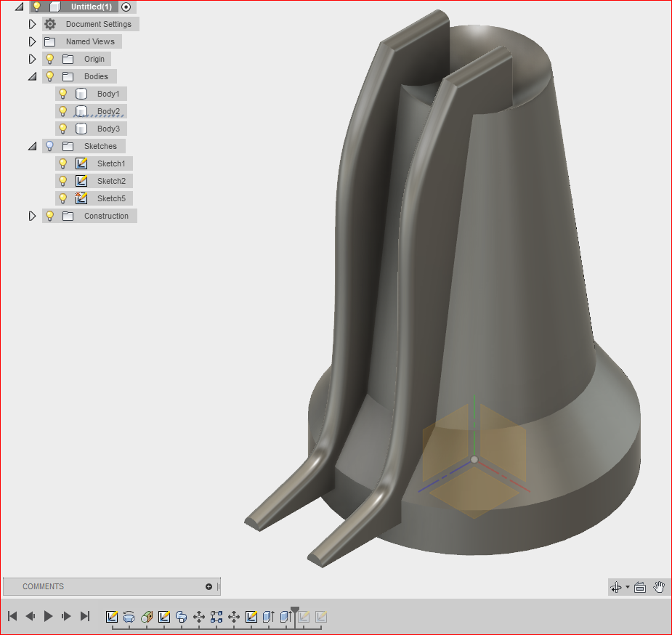Hide Sketch2 with its lightbulb
This screenshot has width=672, height=635.
tap(62, 181)
